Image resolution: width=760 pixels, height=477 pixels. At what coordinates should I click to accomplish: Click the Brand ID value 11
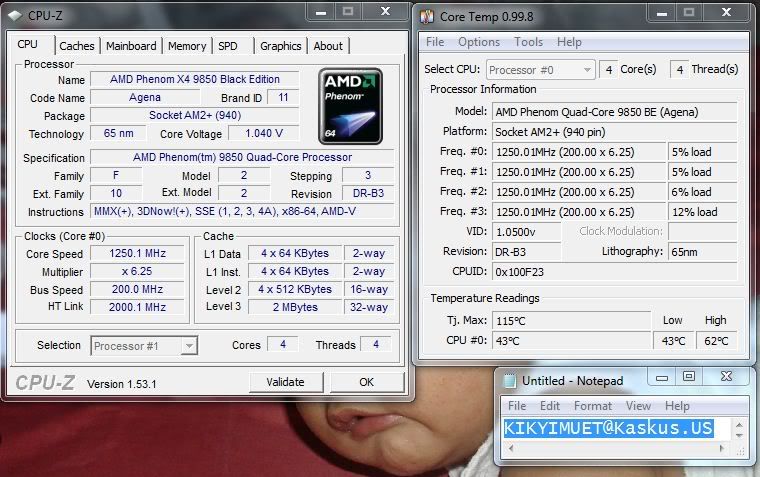click(283, 97)
